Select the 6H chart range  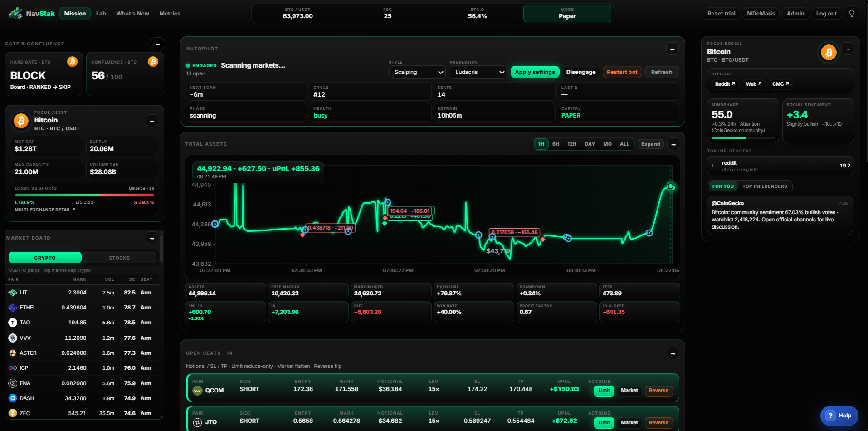(556, 144)
